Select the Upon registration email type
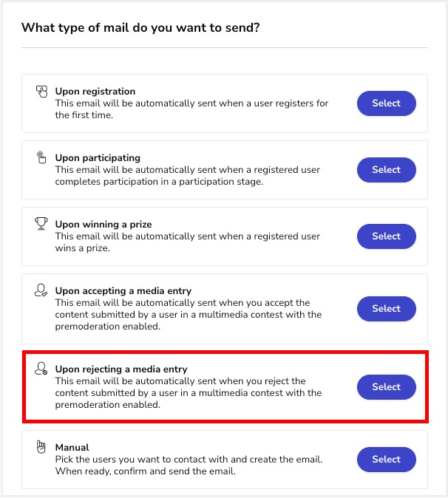 tap(387, 103)
